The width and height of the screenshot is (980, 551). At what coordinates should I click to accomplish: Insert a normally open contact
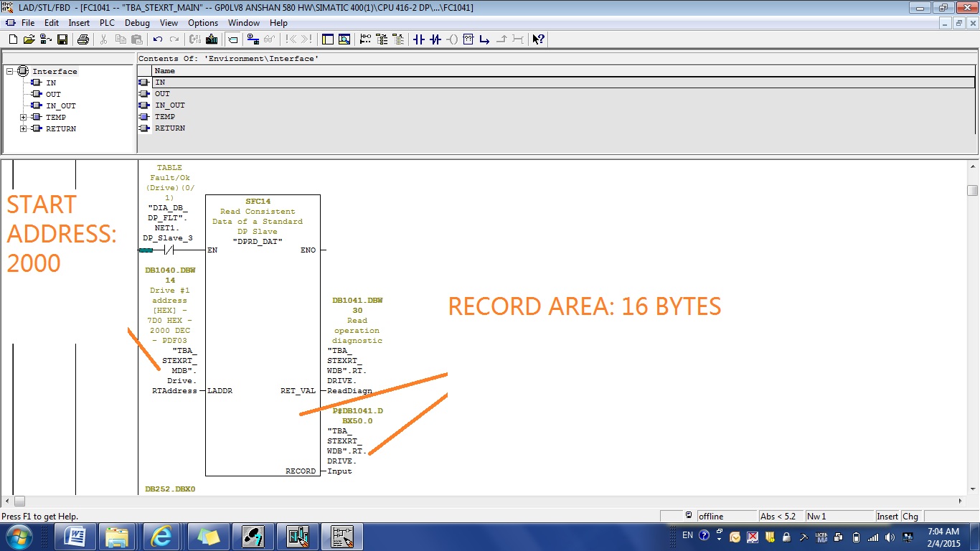419,39
